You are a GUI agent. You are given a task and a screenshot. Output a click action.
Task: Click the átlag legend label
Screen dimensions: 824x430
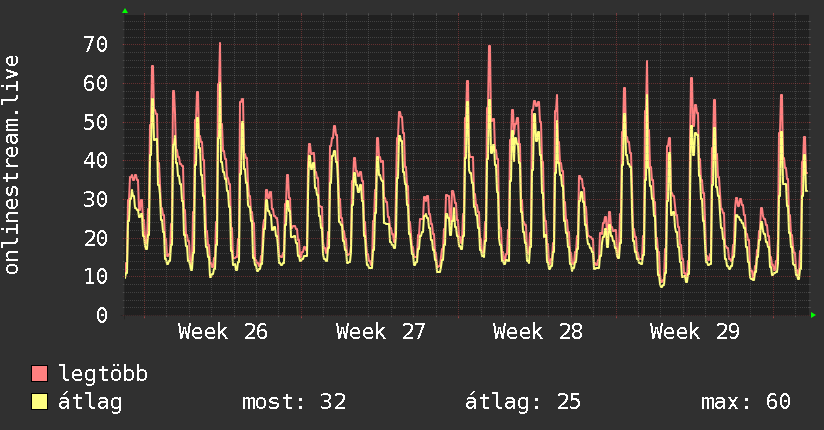coord(90,402)
